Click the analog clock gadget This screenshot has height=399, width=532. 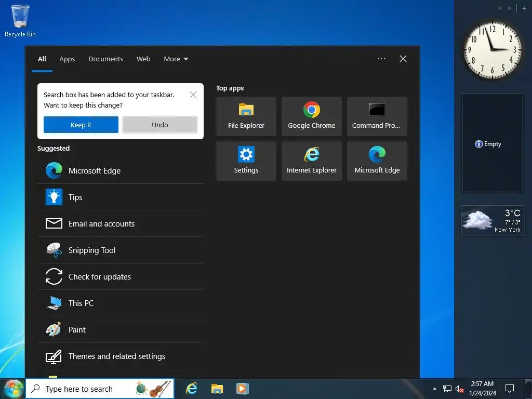492,49
